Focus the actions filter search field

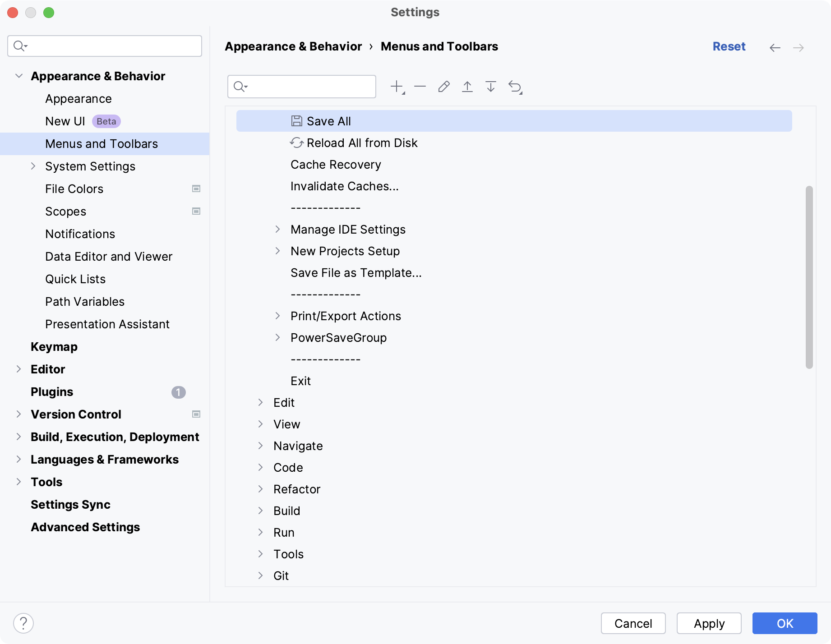302,87
